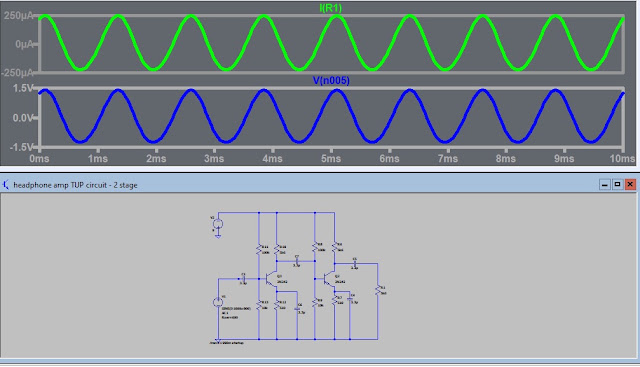Image resolution: width=640 pixels, height=367 pixels.
Task: Click the 0µA axis label
Action: point(24,44)
